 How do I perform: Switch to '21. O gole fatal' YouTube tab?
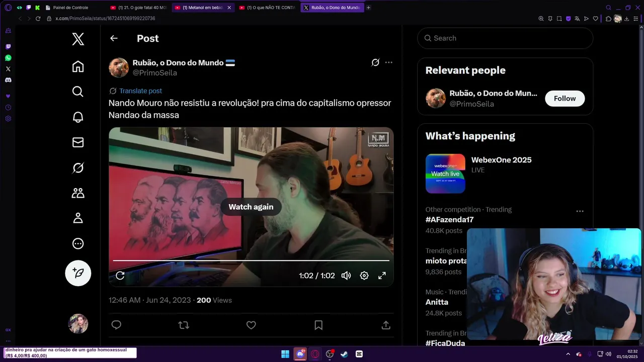[139, 8]
